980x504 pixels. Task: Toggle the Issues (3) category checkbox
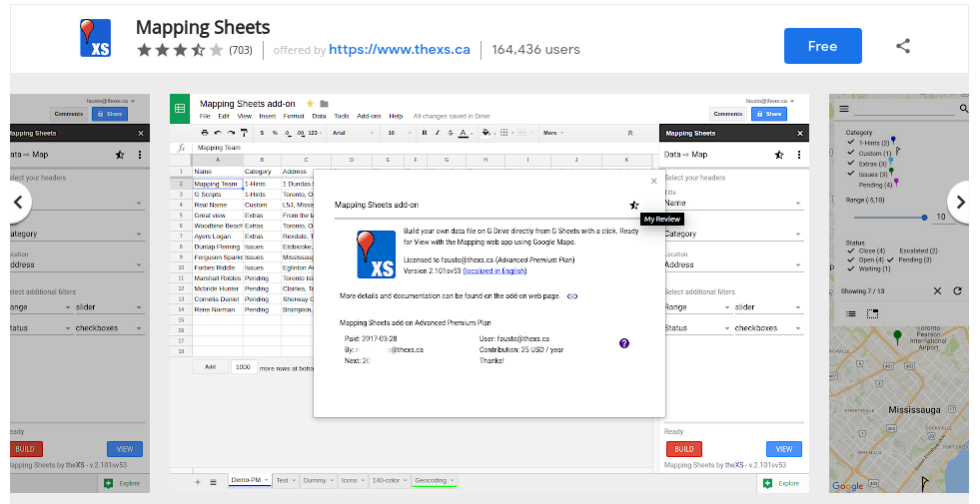850,174
